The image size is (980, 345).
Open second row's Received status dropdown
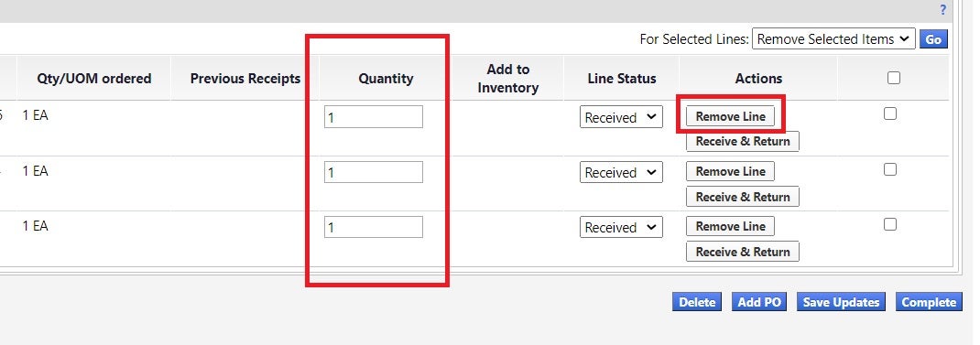pos(621,172)
